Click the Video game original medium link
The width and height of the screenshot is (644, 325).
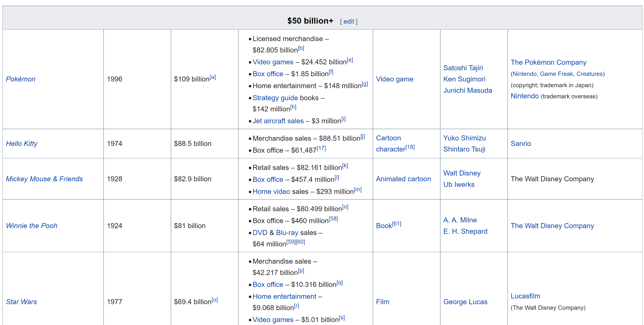pyautogui.click(x=395, y=79)
